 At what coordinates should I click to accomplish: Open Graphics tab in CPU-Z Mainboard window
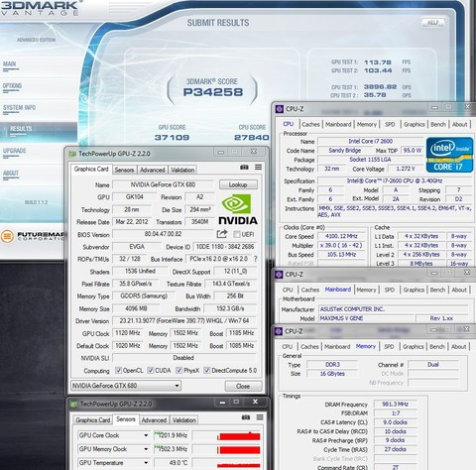[414, 290]
